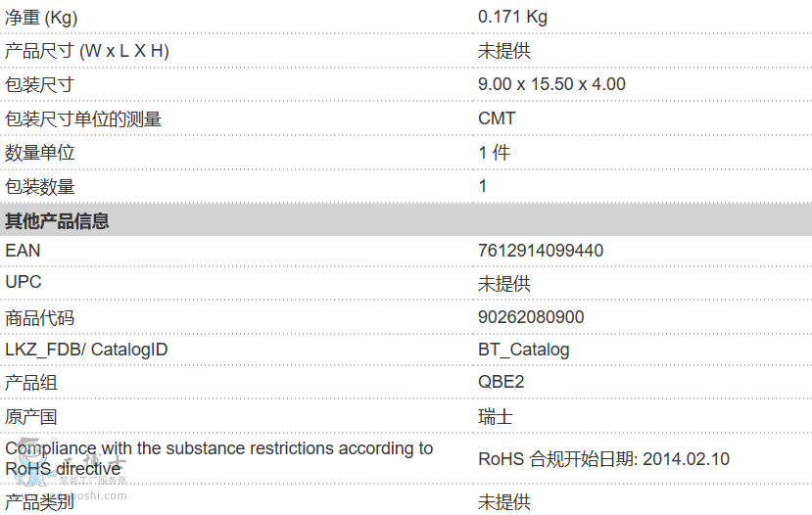Click the country of origin value 瑞士
812x515 pixels.
click(x=495, y=416)
